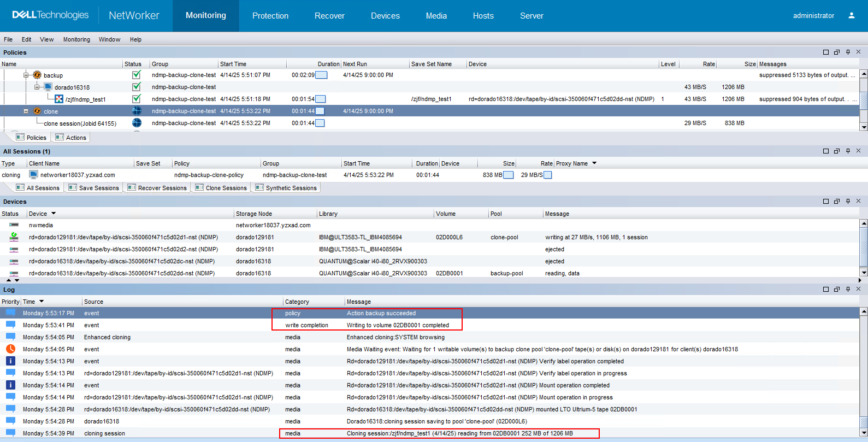Click the dorado16318 client computer icon
The image size is (868, 442).
point(48,87)
